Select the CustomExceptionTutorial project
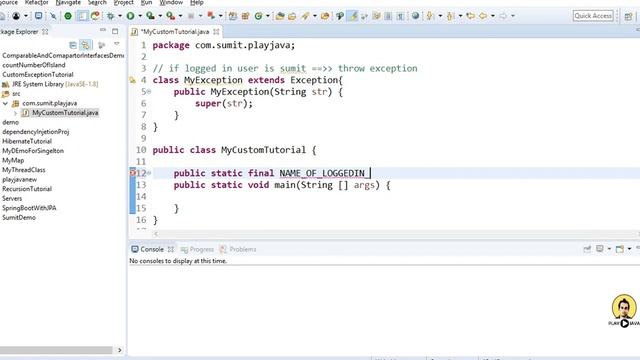 coord(38,75)
